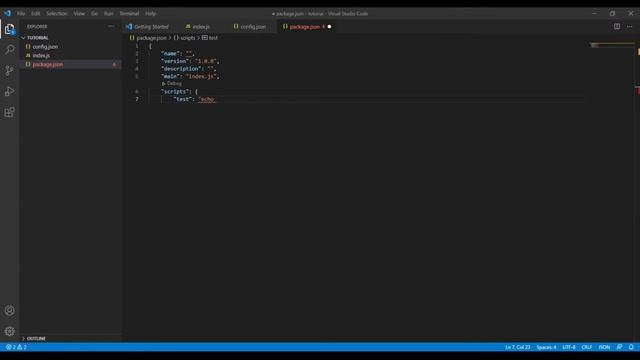This screenshot has height=360, width=640.
Task: Click the "version" line in the editor
Action: [190, 61]
